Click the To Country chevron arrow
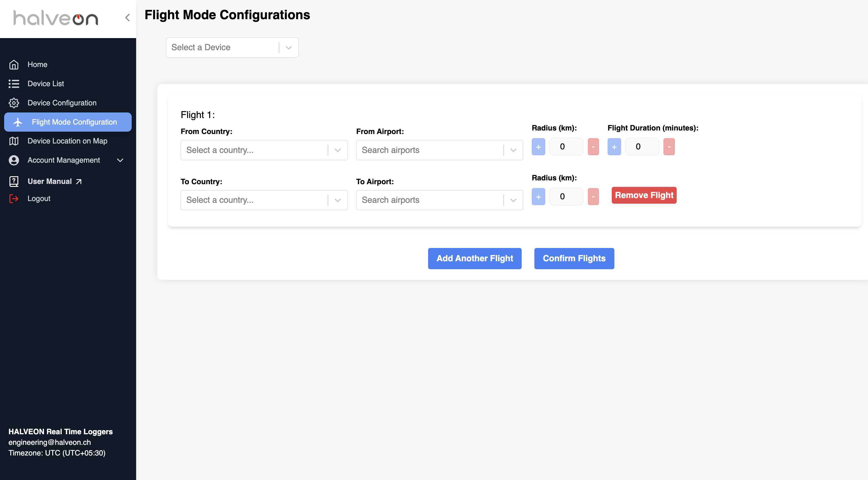868x480 pixels. coord(338,200)
